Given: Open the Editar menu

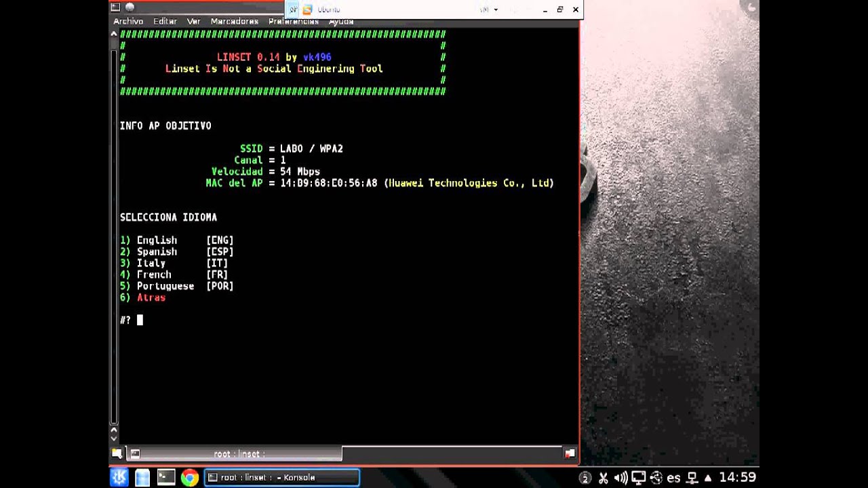Looking at the screenshot, I should (x=165, y=22).
